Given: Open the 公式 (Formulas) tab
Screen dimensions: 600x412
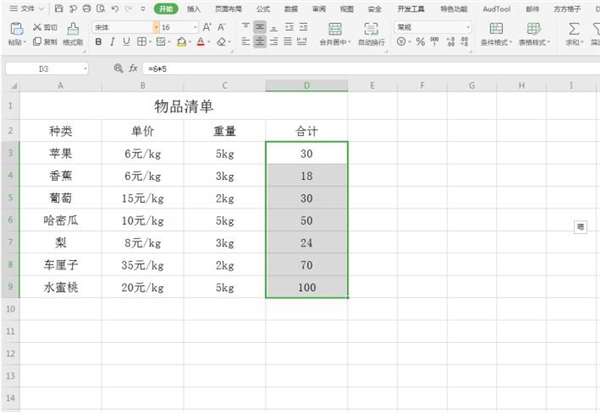Looking at the screenshot, I should [x=263, y=9].
